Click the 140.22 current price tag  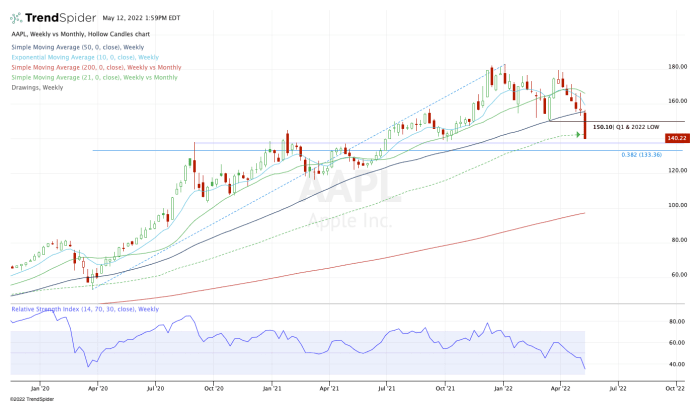(x=677, y=138)
